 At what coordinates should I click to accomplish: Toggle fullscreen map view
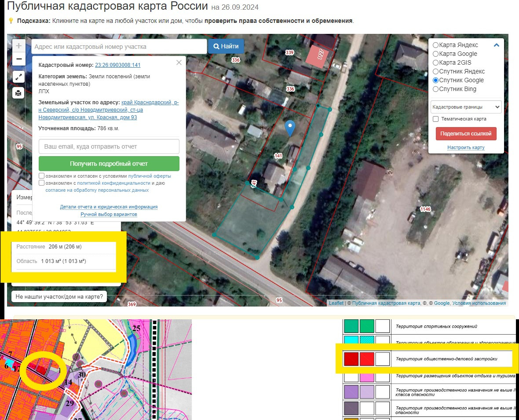point(18,77)
